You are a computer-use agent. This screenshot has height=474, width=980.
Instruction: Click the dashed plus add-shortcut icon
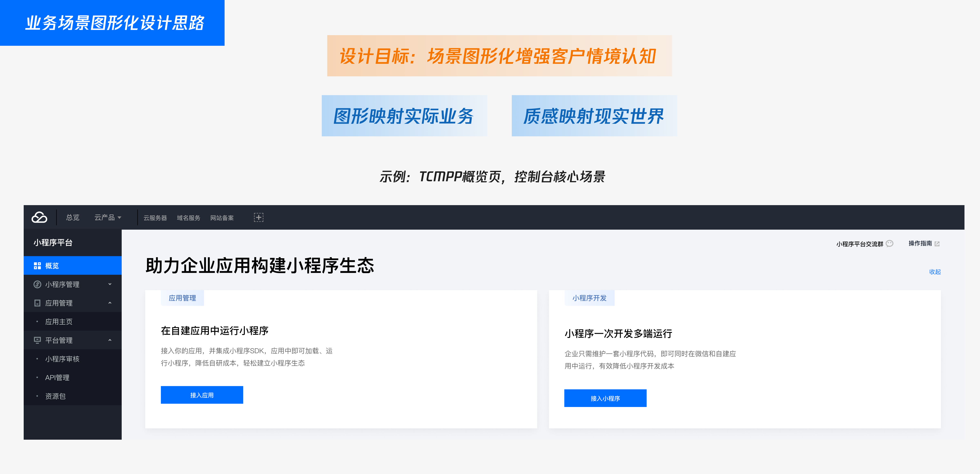pos(258,217)
